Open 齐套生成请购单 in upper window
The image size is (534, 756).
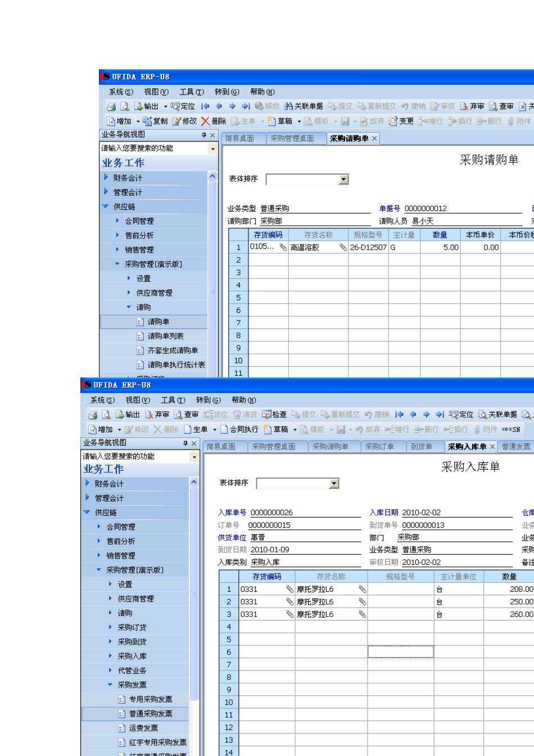pos(173,350)
